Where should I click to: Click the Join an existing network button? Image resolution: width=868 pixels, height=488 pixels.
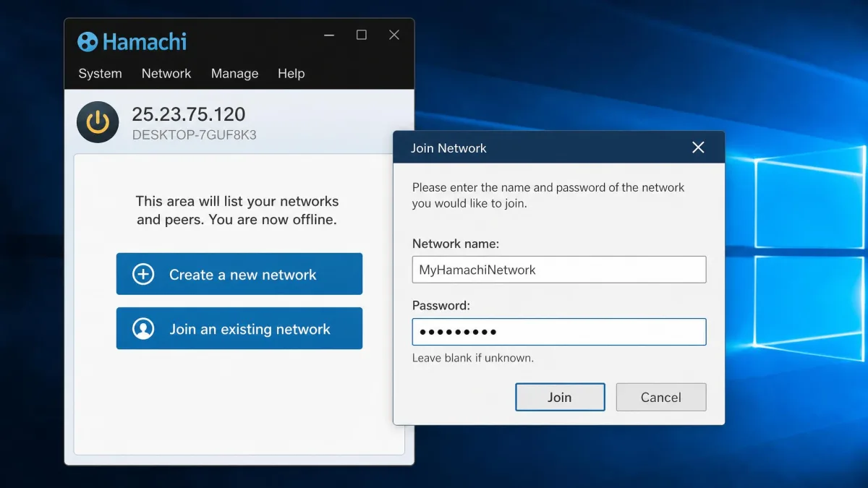(x=239, y=328)
